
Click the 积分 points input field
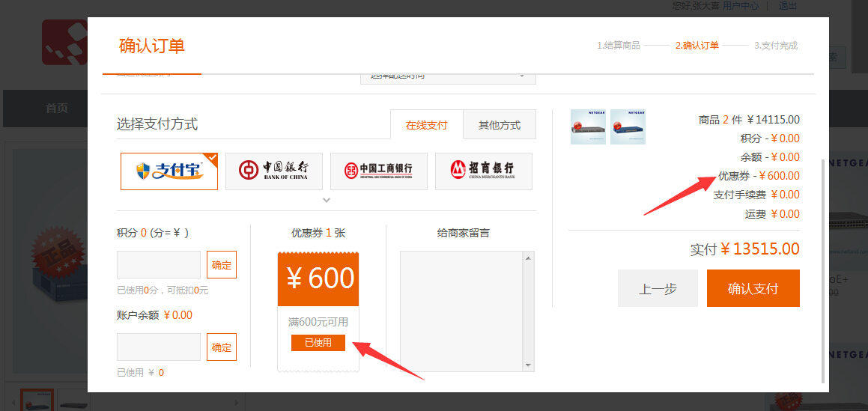pyautogui.click(x=159, y=264)
